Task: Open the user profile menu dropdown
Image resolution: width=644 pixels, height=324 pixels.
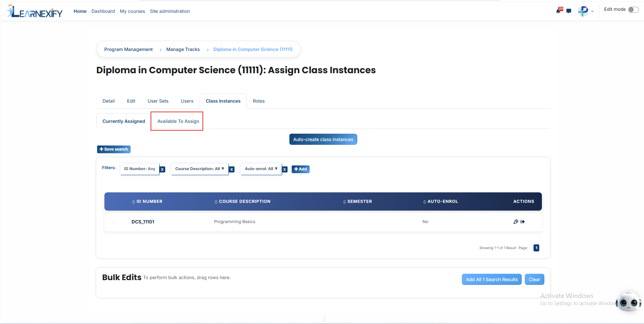Action: coord(586,11)
